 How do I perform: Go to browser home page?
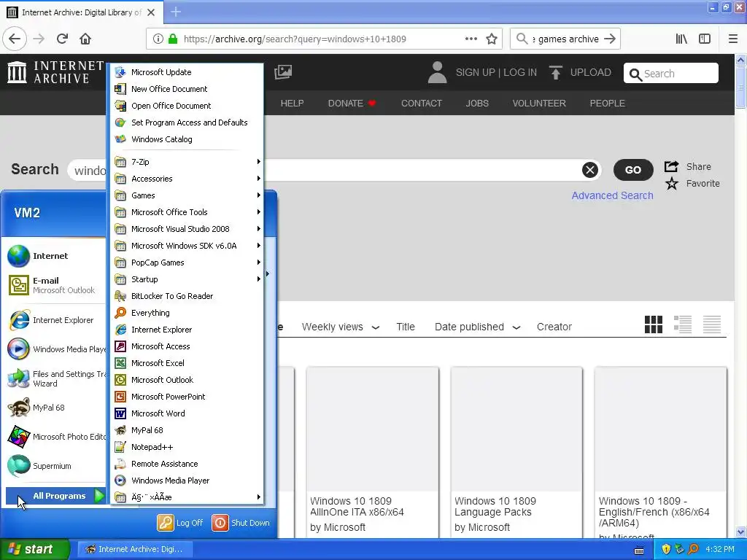click(85, 39)
